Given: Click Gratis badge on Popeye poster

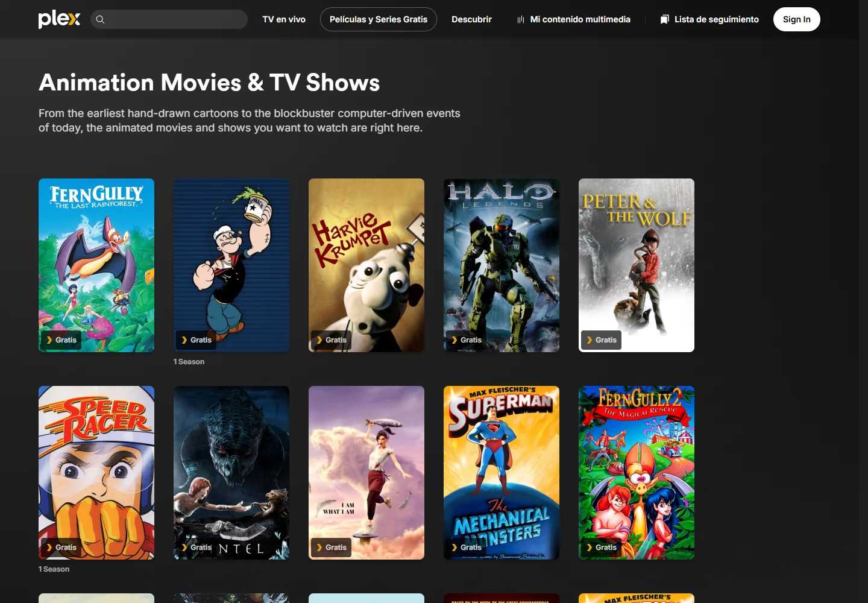Looking at the screenshot, I should [196, 340].
